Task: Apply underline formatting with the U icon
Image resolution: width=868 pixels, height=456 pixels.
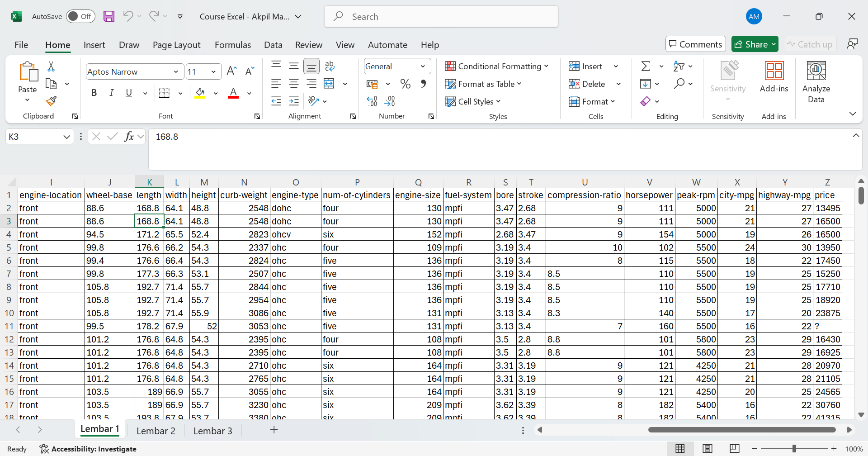Action: 129,93
